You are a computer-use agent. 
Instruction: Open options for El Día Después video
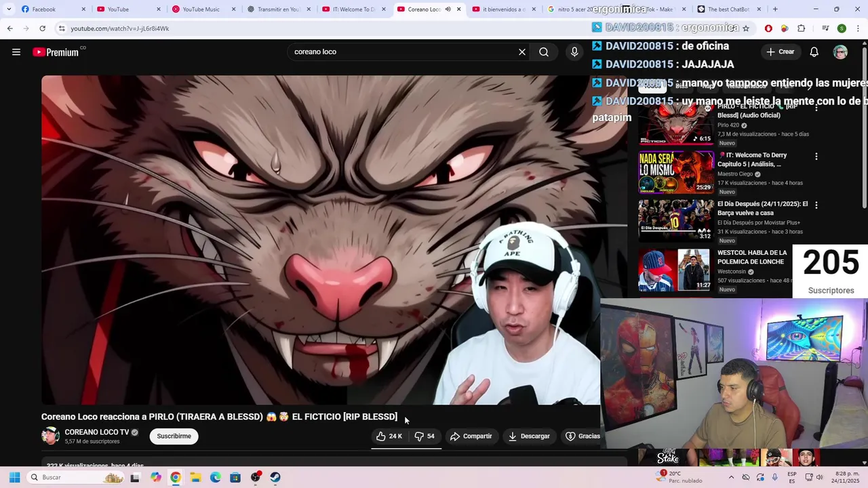[x=816, y=205]
